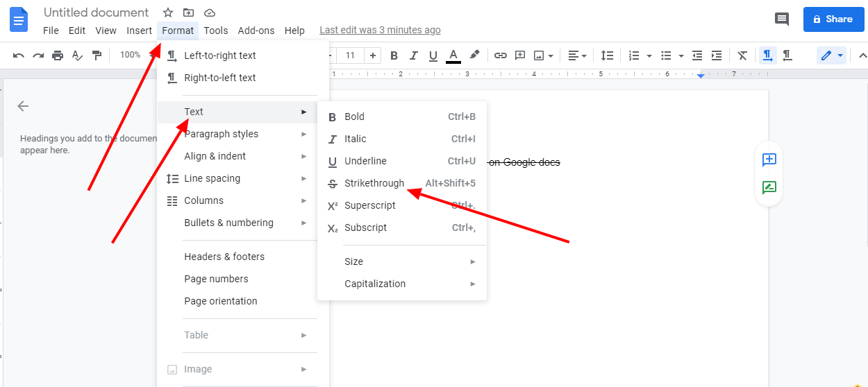Click the Undo icon in toolbar

19,55
